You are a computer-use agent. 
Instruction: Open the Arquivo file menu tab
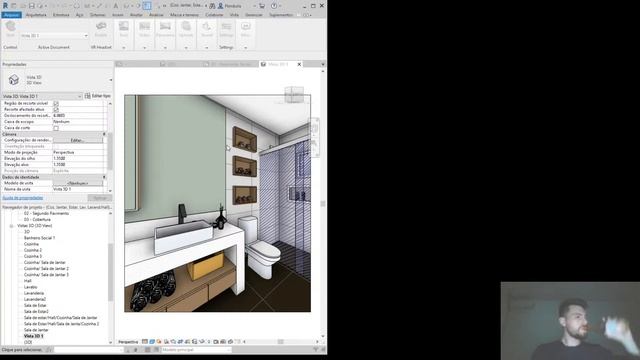coord(11,15)
